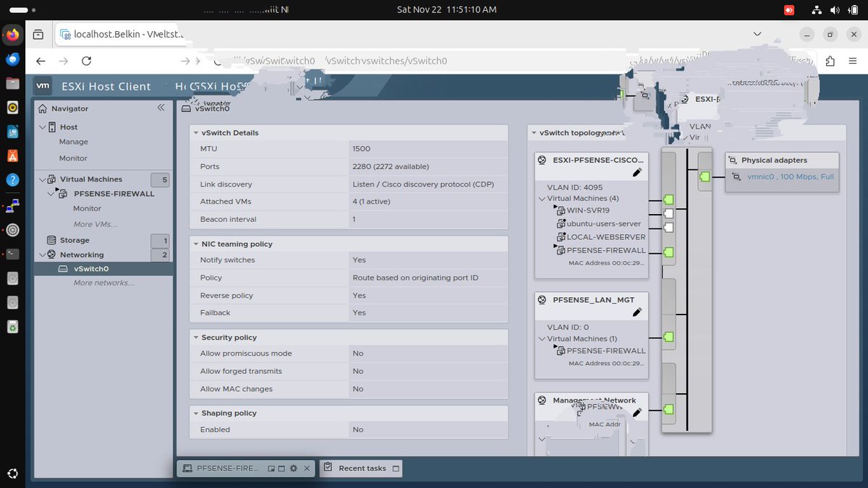Collapse the NIC teaming policy section
868x488 pixels.
(x=195, y=244)
